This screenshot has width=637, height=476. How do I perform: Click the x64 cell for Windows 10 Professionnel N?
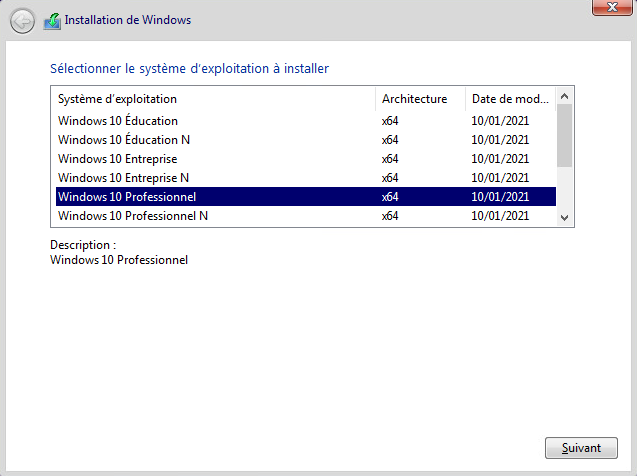(390, 216)
